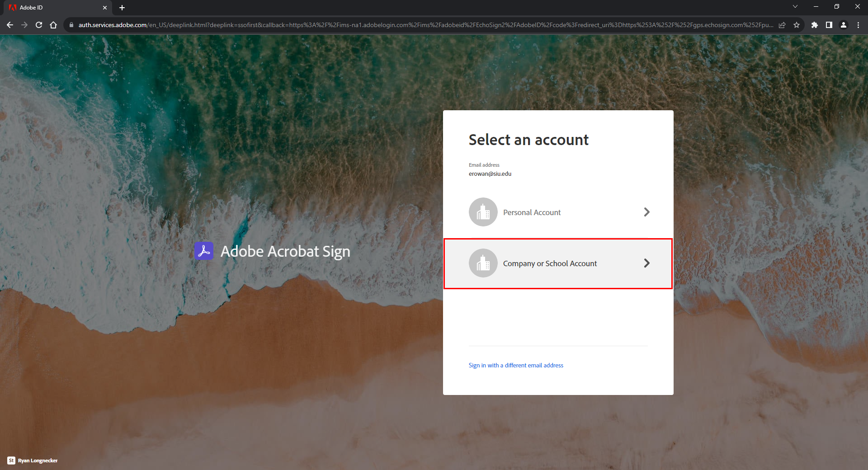The width and height of the screenshot is (868, 470).
Task: Click the home icon in the browser toolbar
Action: tap(53, 25)
